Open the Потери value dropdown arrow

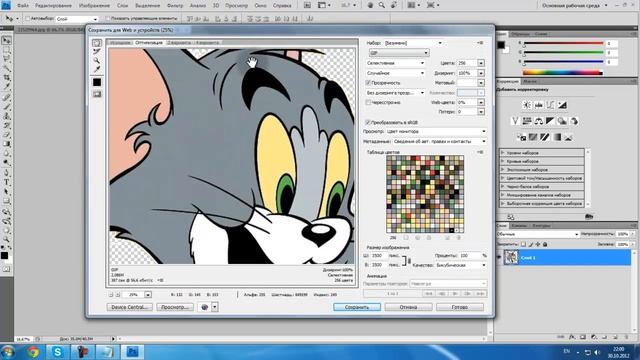pyautogui.click(x=481, y=111)
